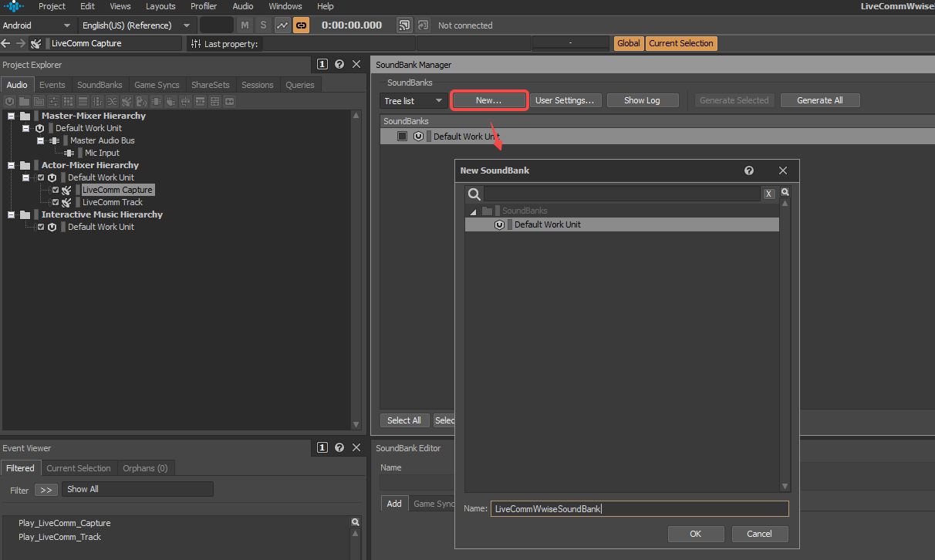Click the Connect to Remote icon

click(405, 25)
